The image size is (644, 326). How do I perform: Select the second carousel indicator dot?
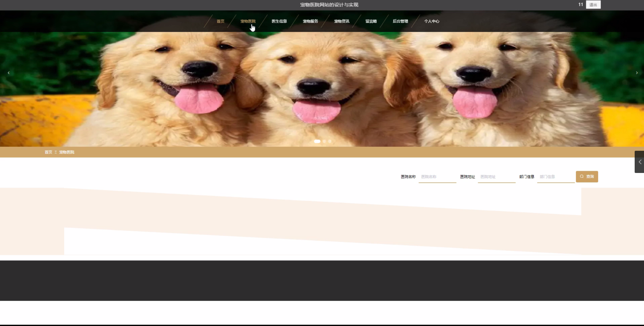tap(324, 141)
